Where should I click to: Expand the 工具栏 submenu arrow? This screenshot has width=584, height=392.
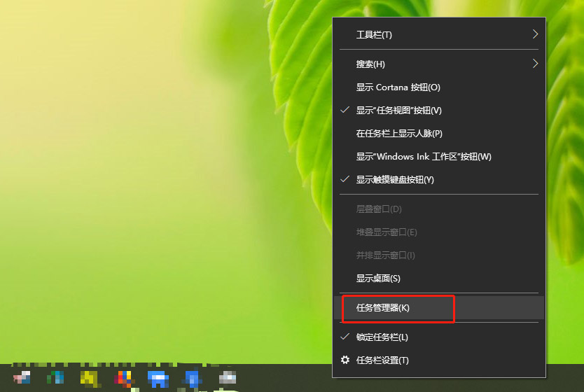click(x=535, y=34)
